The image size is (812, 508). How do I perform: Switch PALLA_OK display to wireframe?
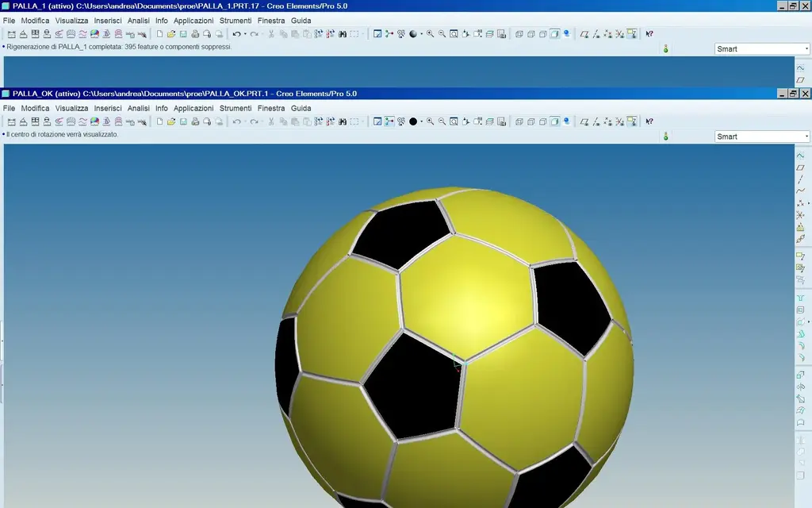[x=519, y=121]
